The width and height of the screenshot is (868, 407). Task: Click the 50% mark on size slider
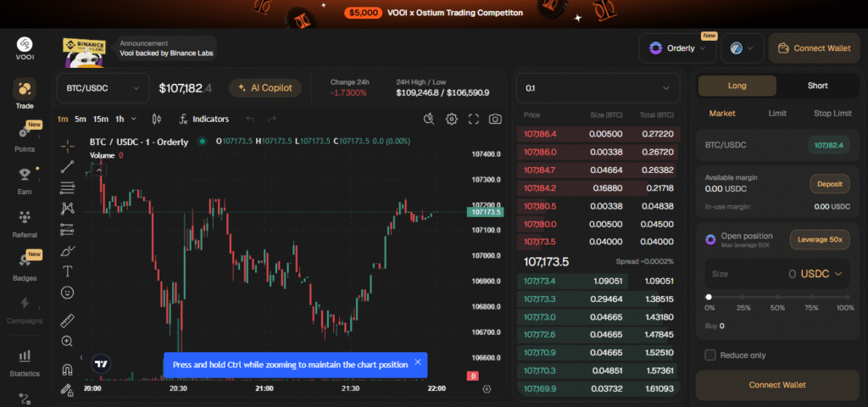(x=777, y=297)
